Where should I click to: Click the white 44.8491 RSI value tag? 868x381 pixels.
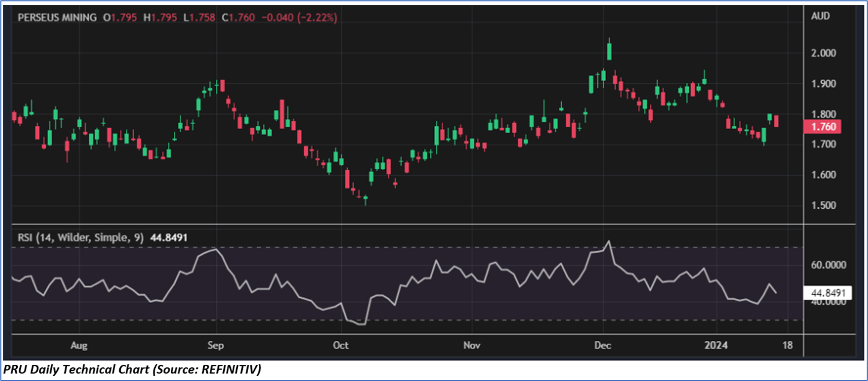click(x=827, y=293)
